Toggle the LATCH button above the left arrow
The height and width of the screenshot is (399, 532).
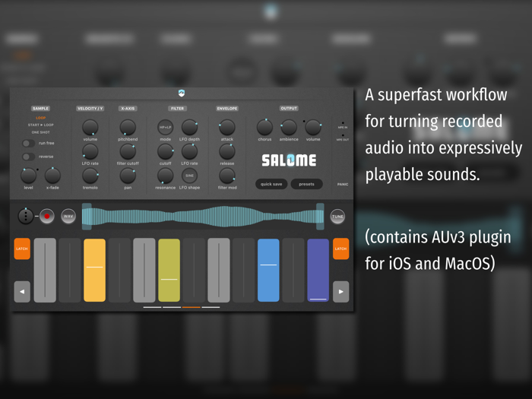pyautogui.click(x=22, y=249)
